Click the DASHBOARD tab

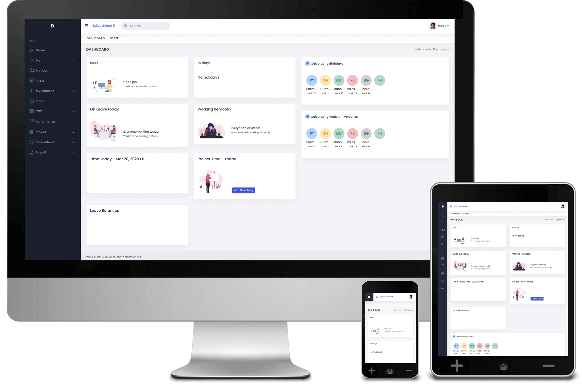point(95,38)
